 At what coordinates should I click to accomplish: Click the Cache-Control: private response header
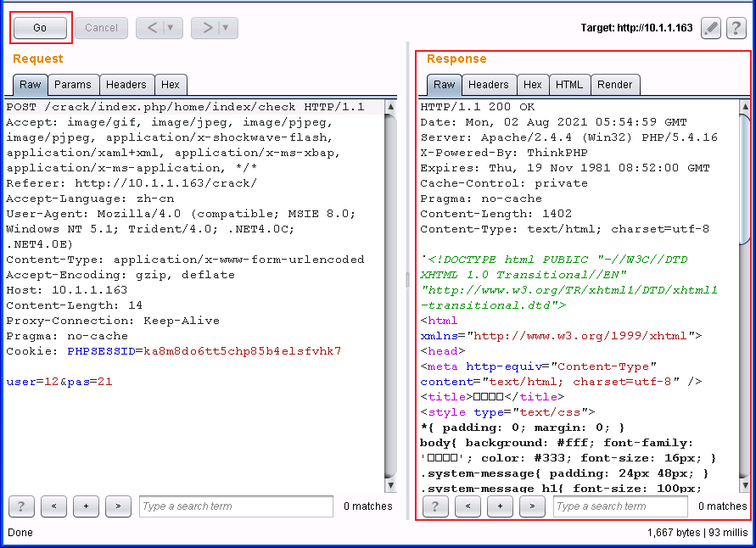(504, 183)
